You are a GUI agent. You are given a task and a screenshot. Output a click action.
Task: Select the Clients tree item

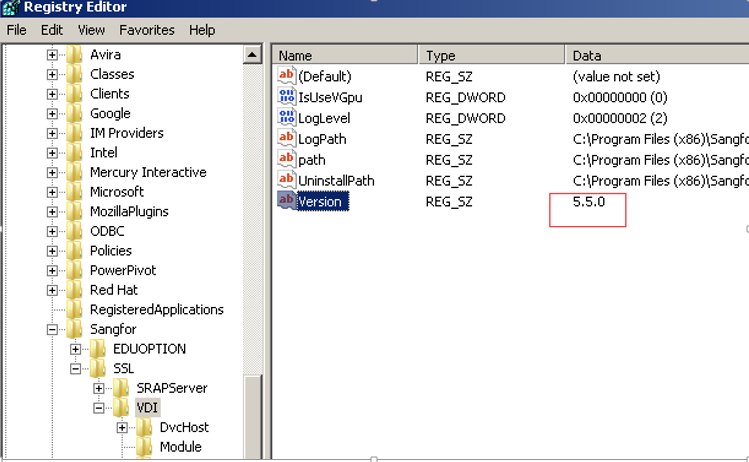pos(109,94)
